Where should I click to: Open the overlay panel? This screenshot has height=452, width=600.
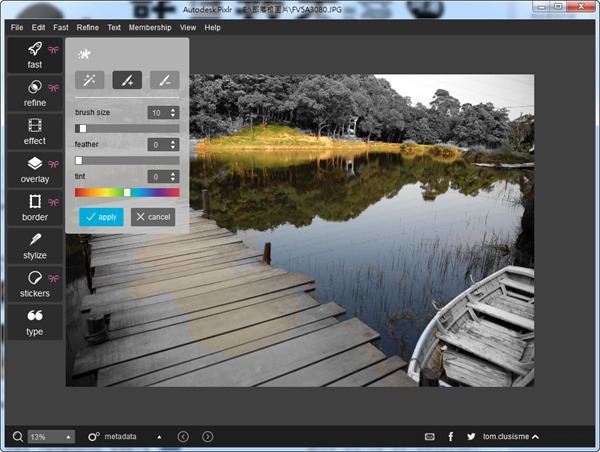(x=35, y=170)
